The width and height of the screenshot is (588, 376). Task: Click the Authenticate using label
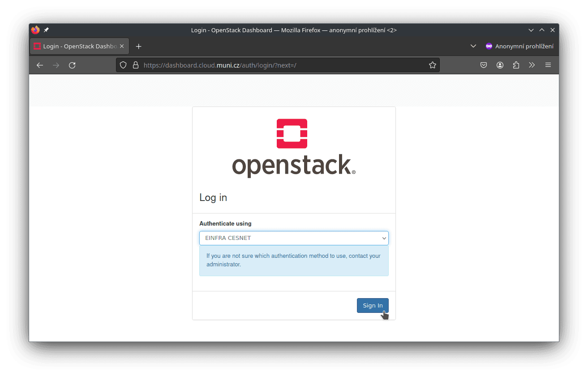(x=225, y=223)
